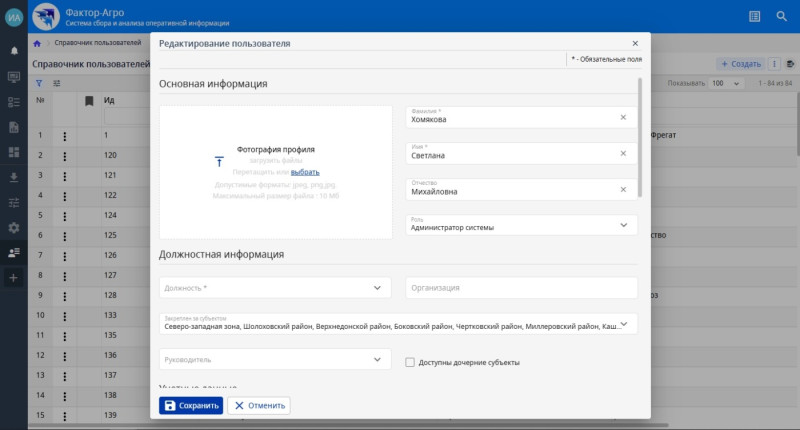
Task: Open the search magnifier in header
Action: 782,16
